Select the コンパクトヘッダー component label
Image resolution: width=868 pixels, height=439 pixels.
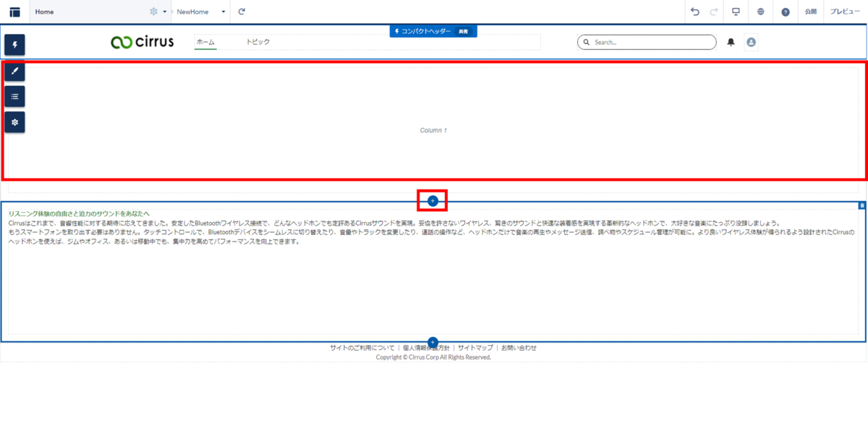[x=426, y=31]
